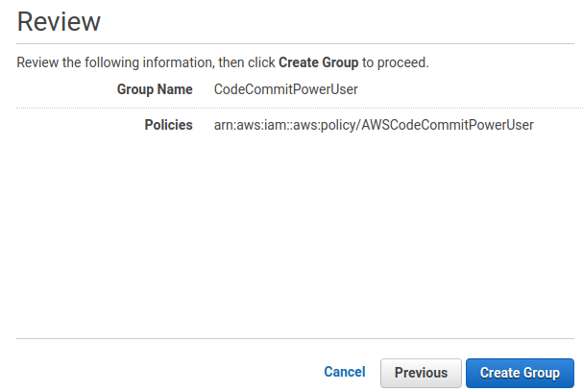Go back with the Previous button
Viewport: 583px width, 392px height.
point(421,373)
